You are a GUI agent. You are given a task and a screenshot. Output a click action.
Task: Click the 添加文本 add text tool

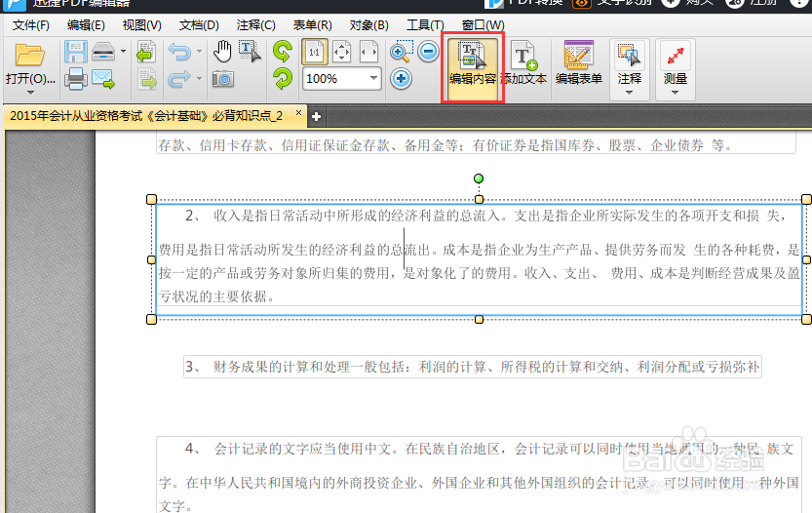(x=524, y=63)
